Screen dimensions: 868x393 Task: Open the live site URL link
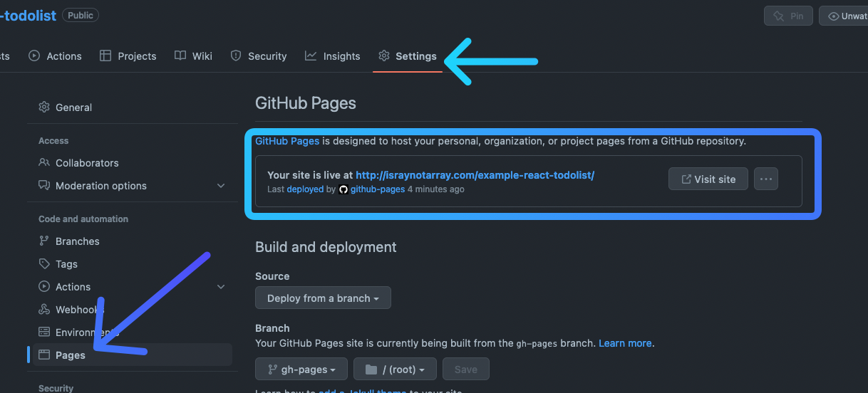click(475, 175)
